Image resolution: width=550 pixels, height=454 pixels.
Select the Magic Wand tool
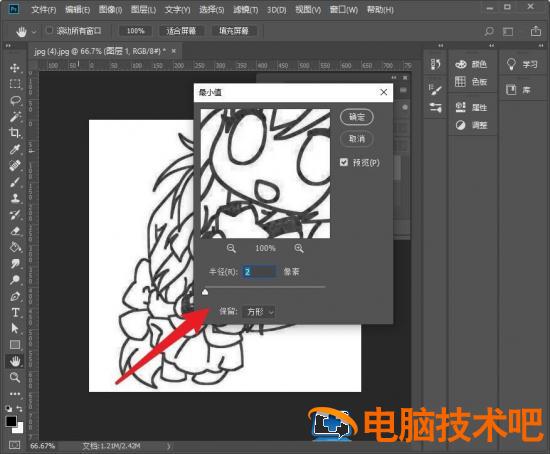coord(15,116)
